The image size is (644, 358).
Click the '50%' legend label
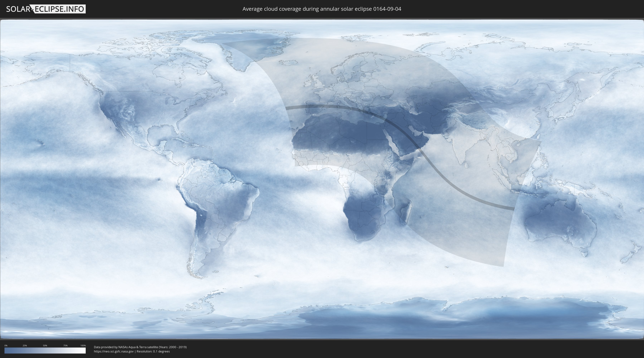click(x=45, y=345)
